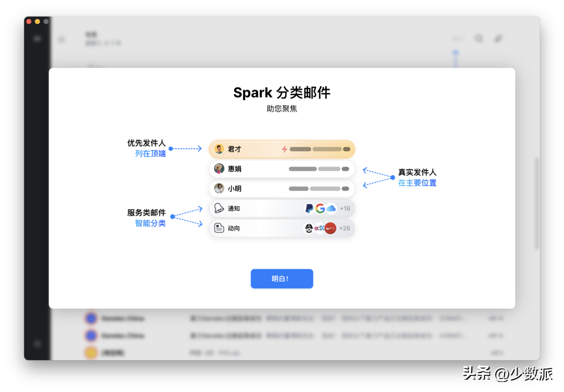Click the +26 more senders count
Image resolution: width=564 pixels, height=392 pixels.
pos(344,228)
